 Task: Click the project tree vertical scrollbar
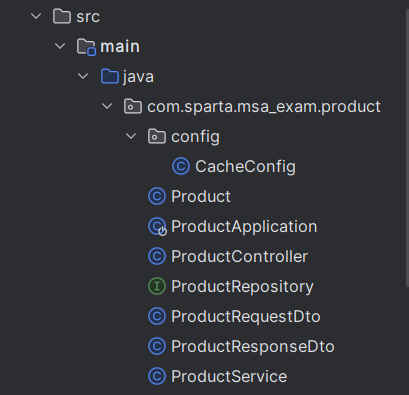click(x=407, y=147)
